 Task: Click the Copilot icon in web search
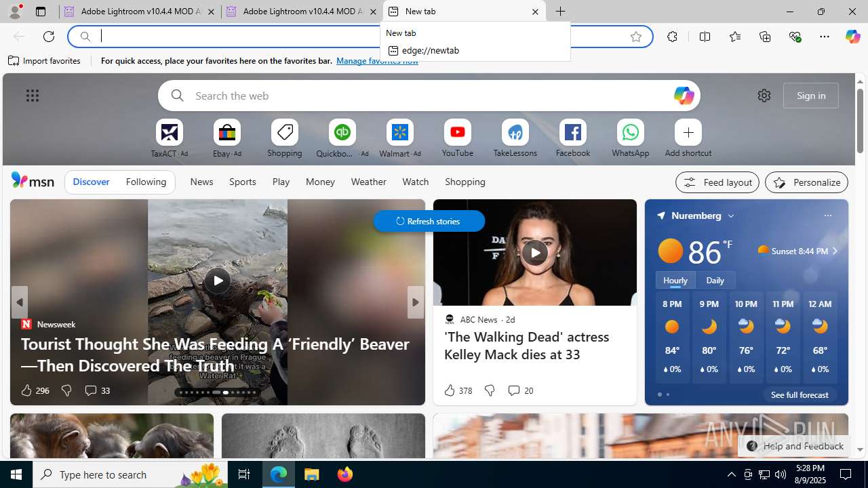(684, 96)
